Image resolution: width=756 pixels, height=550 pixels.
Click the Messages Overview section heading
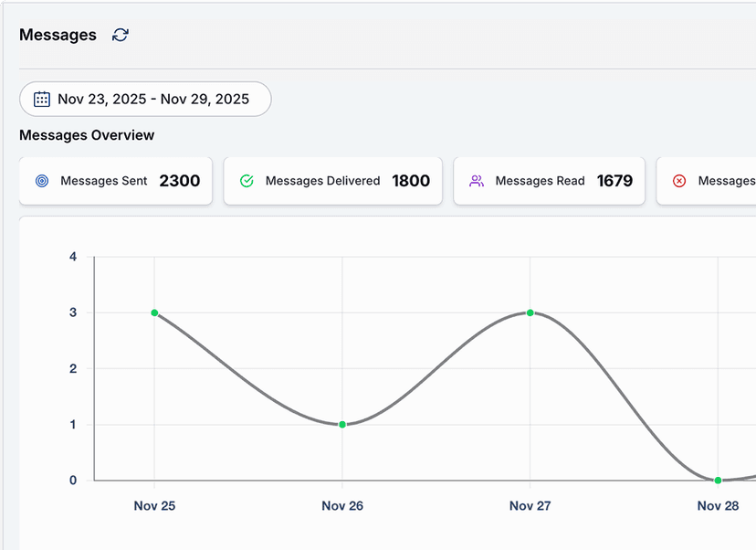coord(86,134)
